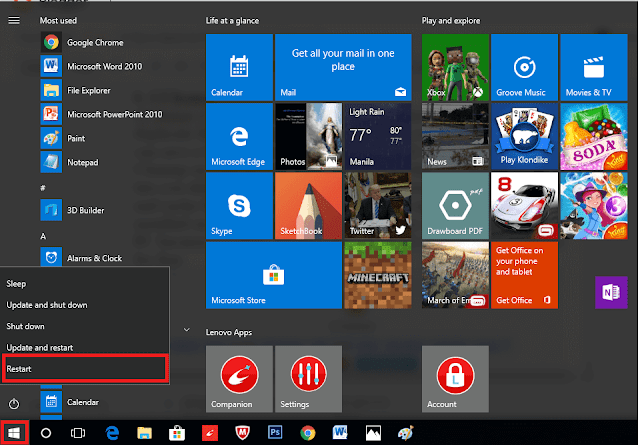The image size is (640, 445).
Task: Open the Photos tile
Action: click(309, 136)
